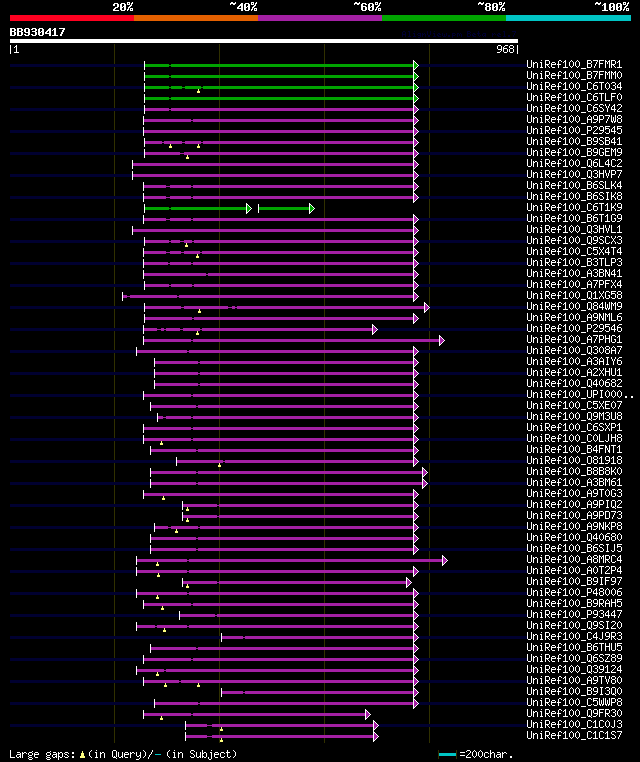This screenshot has height=762, width=640.
Task: Click the cyan 200char scale bar
Action: 447,755
